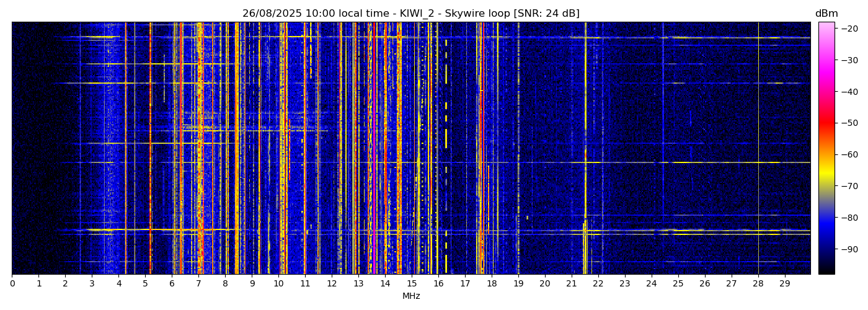Click the plot title mentioning KIWI_2 Skywire loop
Viewport: 868px width, 310px height.
[410, 14]
